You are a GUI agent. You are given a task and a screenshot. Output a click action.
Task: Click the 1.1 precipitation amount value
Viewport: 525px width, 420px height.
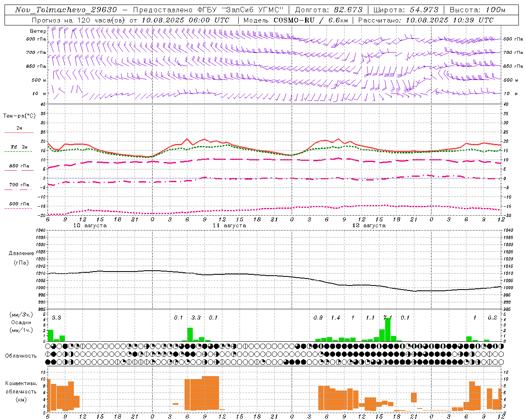pyautogui.click(x=370, y=317)
